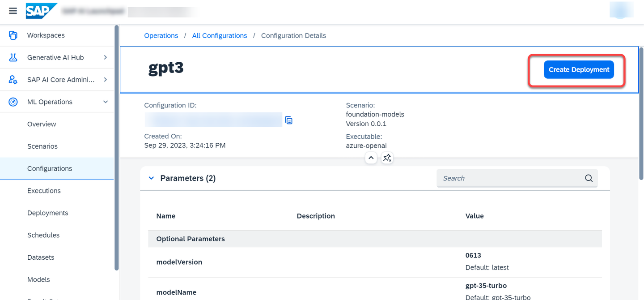Click the 'Default: latest' text
Screen dimensions: 644x300
pyautogui.click(x=487, y=267)
